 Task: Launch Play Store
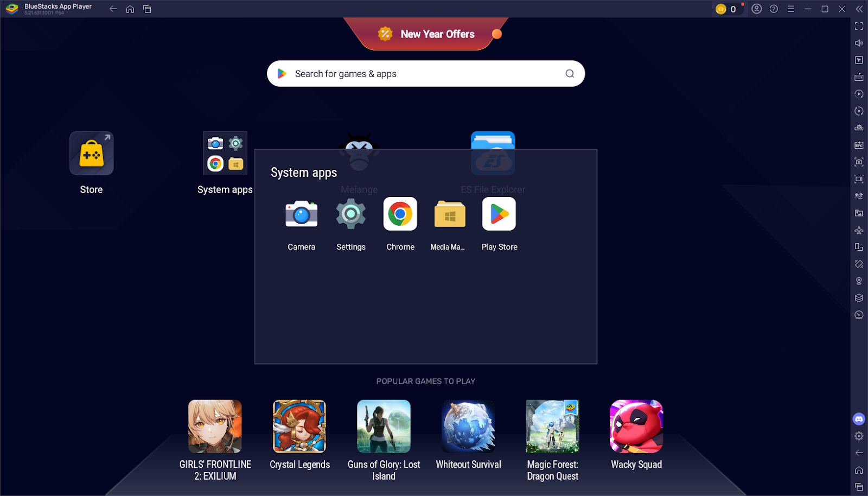click(499, 214)
